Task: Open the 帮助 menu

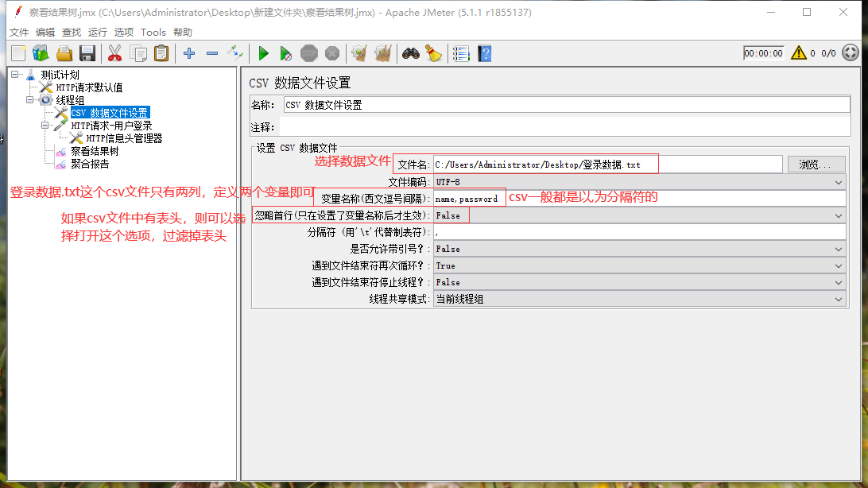Action: tap(183, 32)
